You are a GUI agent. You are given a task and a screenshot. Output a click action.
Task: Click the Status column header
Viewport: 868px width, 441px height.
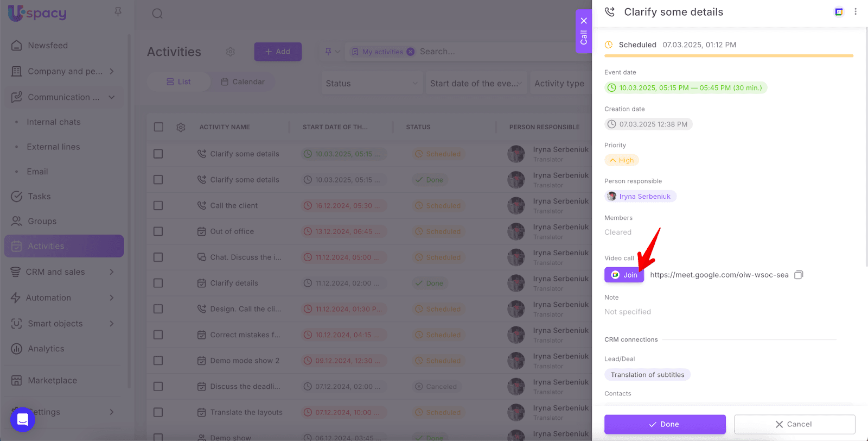(x=418, y=127)
